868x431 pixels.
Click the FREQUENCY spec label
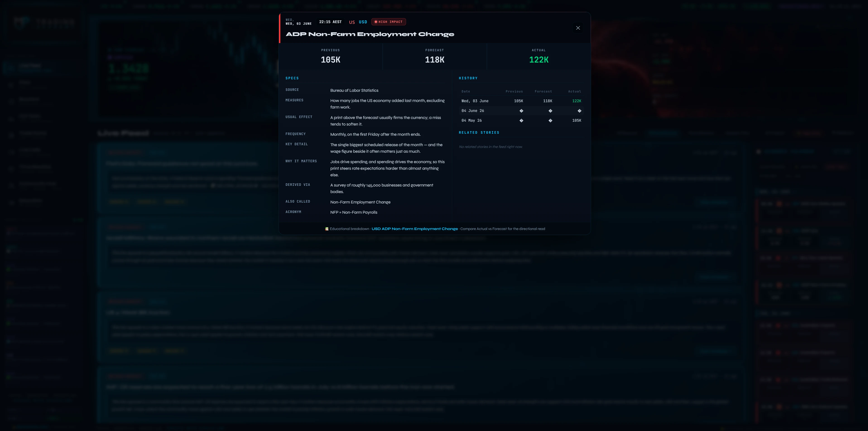click(295, 134)
